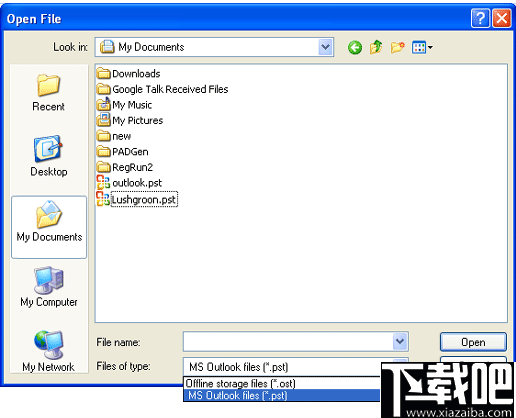
Task: Select the RegRun2 folder
Action: click(x=125, y=167)
